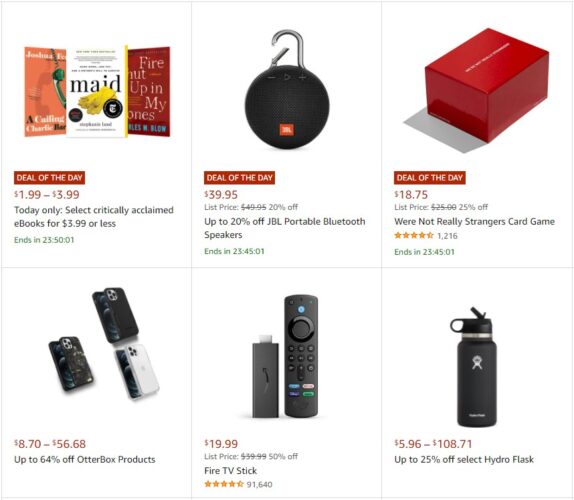Screen dimensions: 574x500
Task: Open 'Select critically acclaimed eBooks' deal link
Action: point(94,217)
